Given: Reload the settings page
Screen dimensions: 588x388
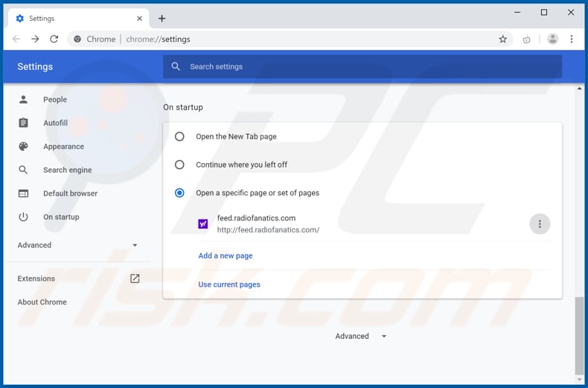Looking at the screenshot, I should point(54,39).
